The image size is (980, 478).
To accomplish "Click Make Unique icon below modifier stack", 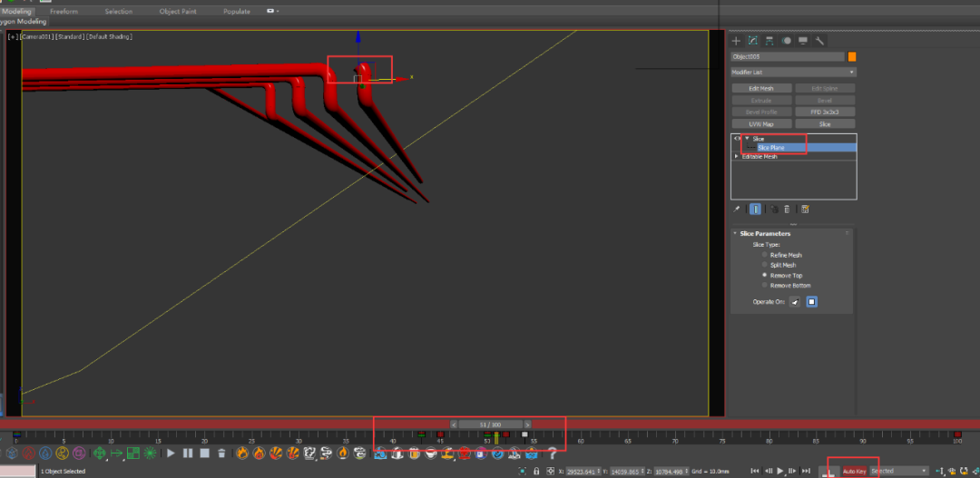I will 774,210.
